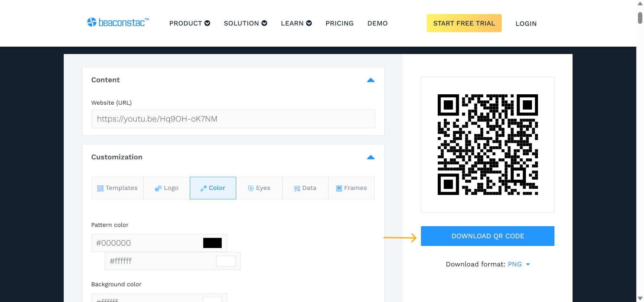Click the DOWNLOAD QR CODE button

point(487,236)
